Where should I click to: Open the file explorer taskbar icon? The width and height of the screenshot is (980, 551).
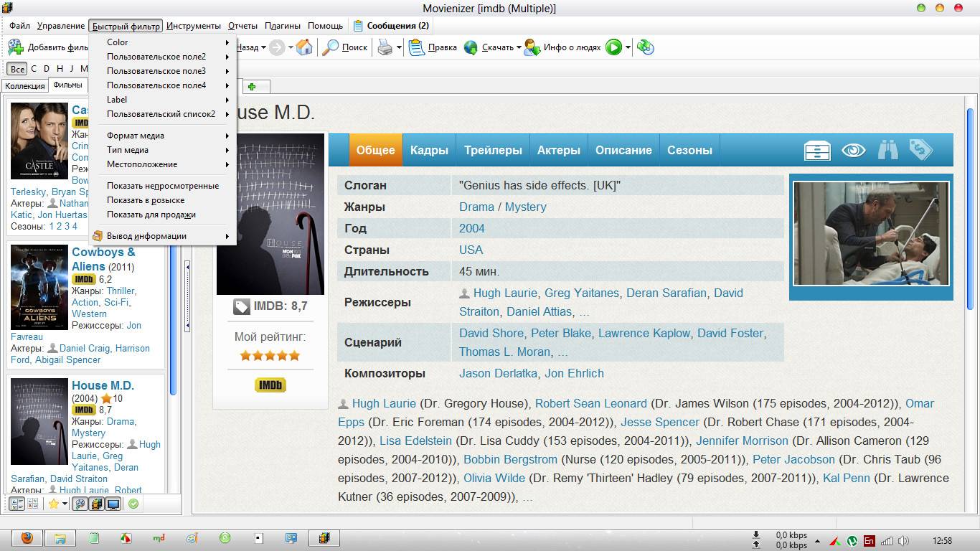pos(60,538)
